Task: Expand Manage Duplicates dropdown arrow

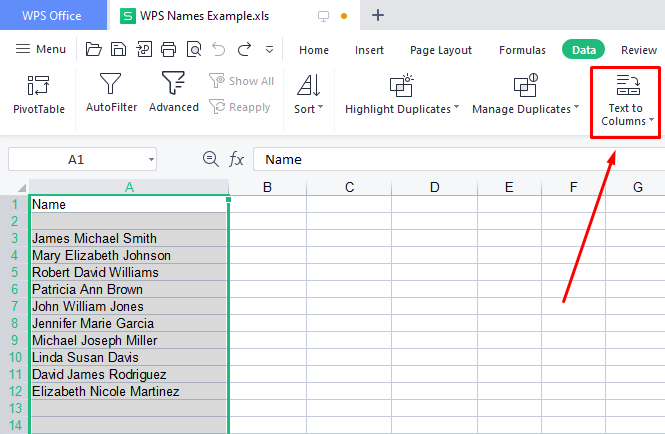Action: (x=576, y=107)
